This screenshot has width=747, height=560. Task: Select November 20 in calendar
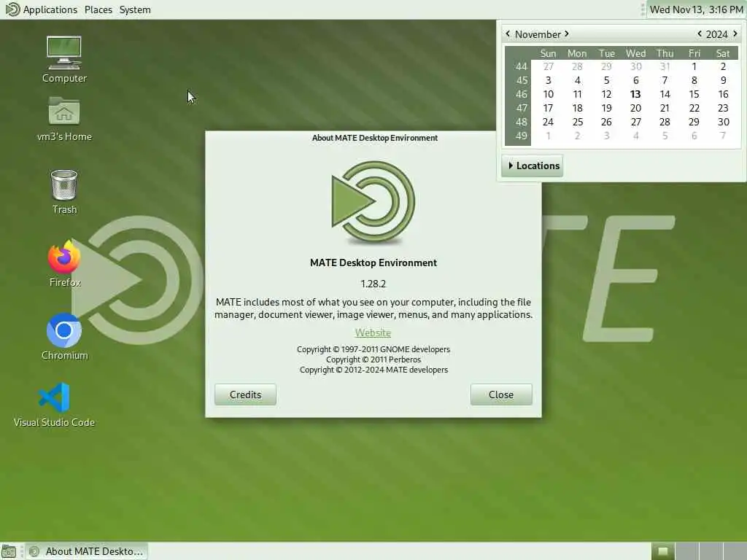pos(635,108)
